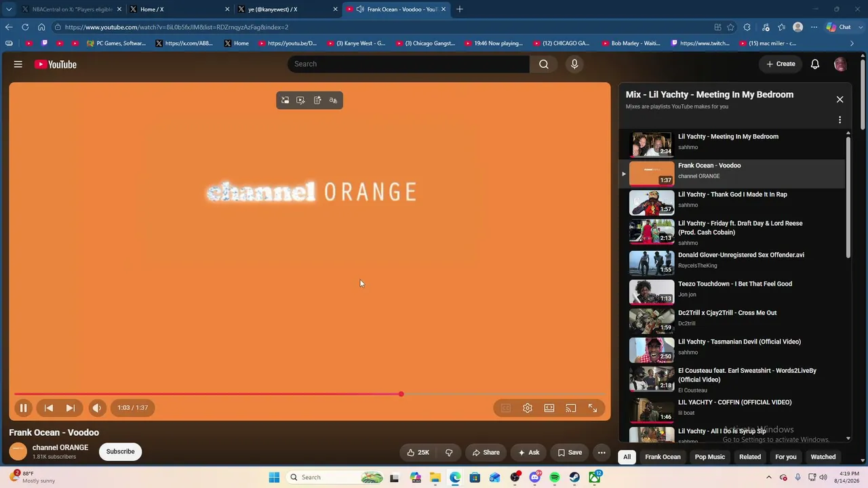Click the browser address bar URL
The width and height of the screenshot is (868, 488).
pyautogui.click(x=177, y=27)
